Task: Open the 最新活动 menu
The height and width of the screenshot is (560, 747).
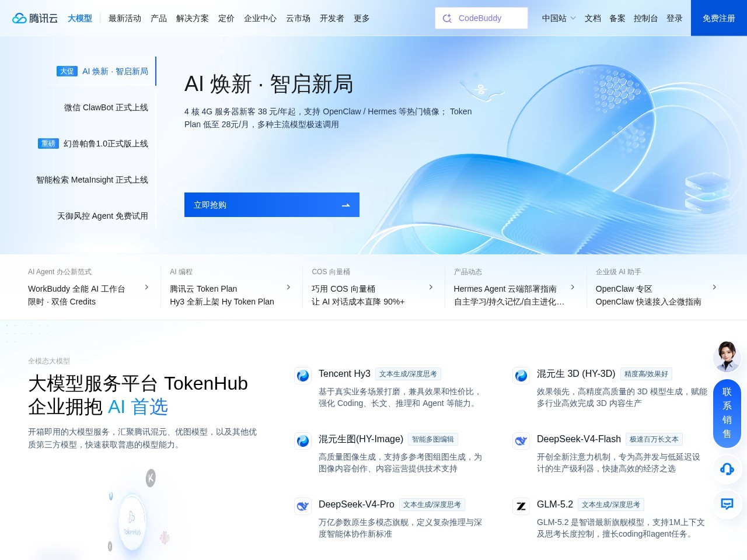Action: [x=125, y=18]
